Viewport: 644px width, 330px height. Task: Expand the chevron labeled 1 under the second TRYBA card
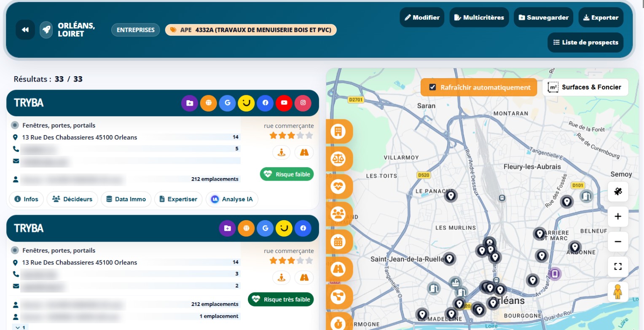pyautogui.click(x=21, y=327)
